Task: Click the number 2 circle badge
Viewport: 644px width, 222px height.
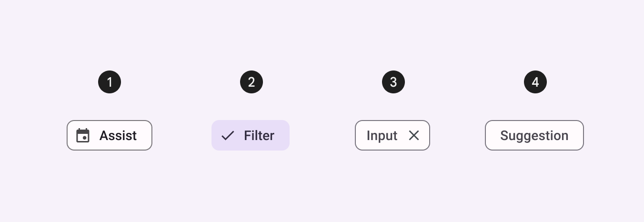Action: pos(252,82)
